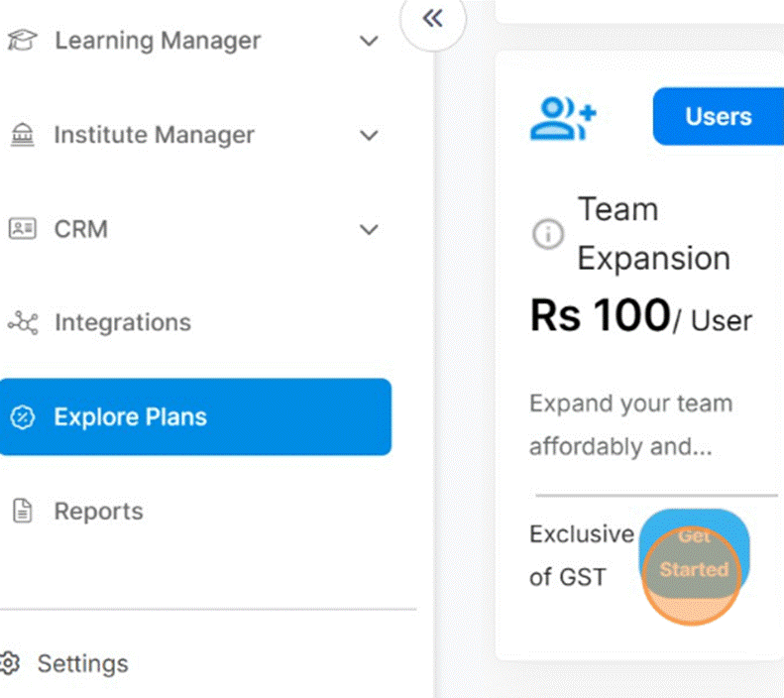This screenshot has width=784, height=698.
Task: Click the Institute Manager building icon
Action: pos(21,135)
